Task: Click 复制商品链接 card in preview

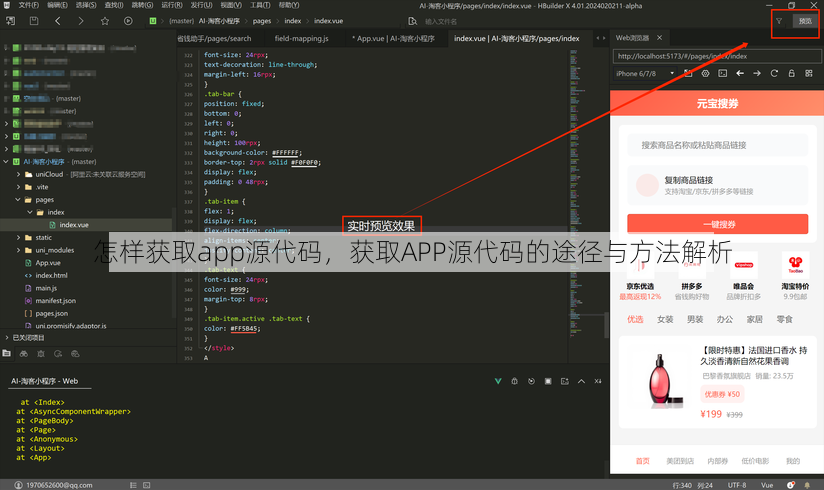Action: pyautogui.click(x=717, y=185)
